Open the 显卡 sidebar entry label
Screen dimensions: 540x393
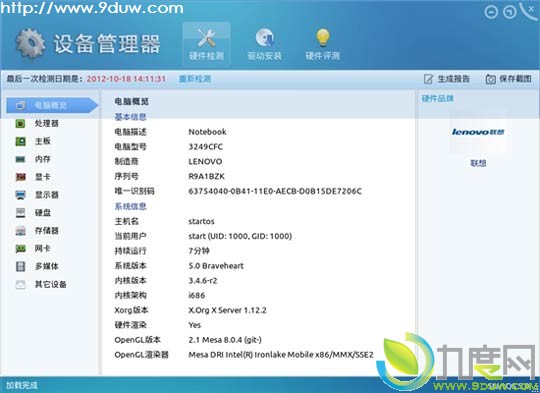tap(43, 177)
